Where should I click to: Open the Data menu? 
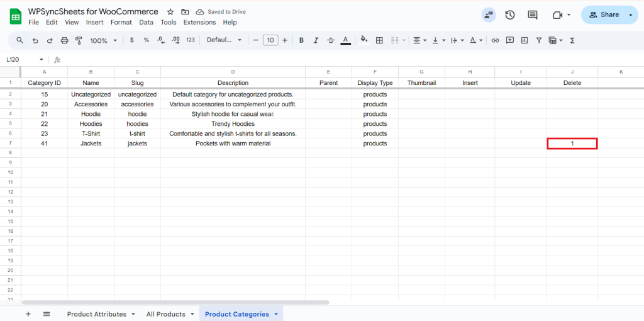click(146, 22)
